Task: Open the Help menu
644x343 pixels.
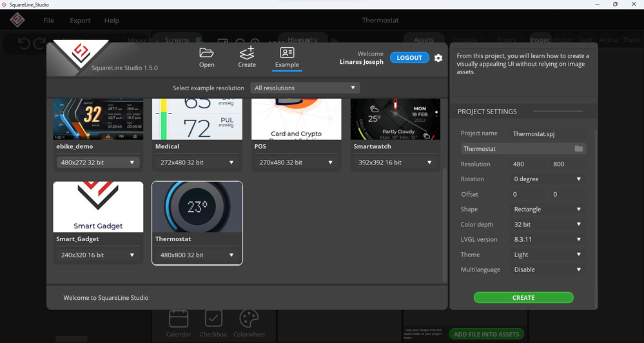Action: 112,21
